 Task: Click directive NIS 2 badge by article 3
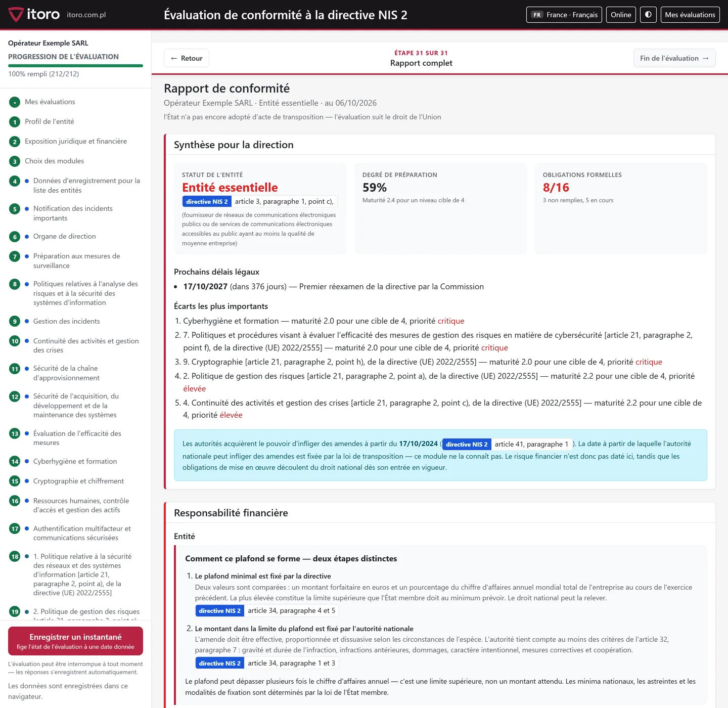coord(207,201)
